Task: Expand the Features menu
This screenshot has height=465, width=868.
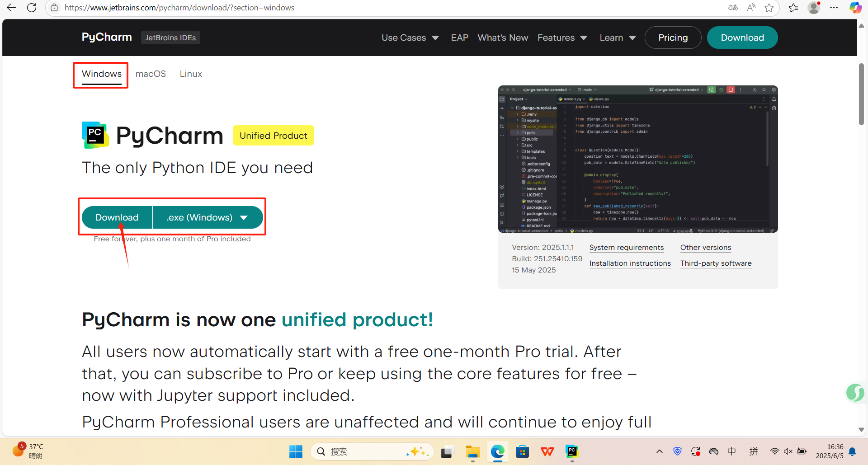Action: [x=562, y=38]
